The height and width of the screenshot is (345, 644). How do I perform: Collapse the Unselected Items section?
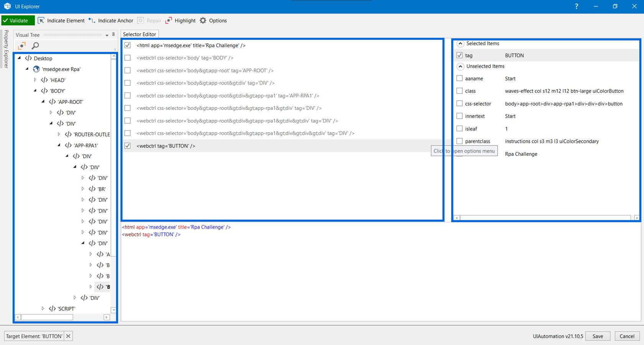click(461, 66)
